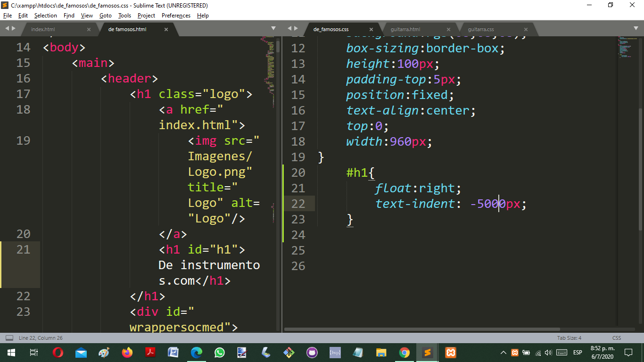Launch XAMPP from the taskbar

point(451,352)
